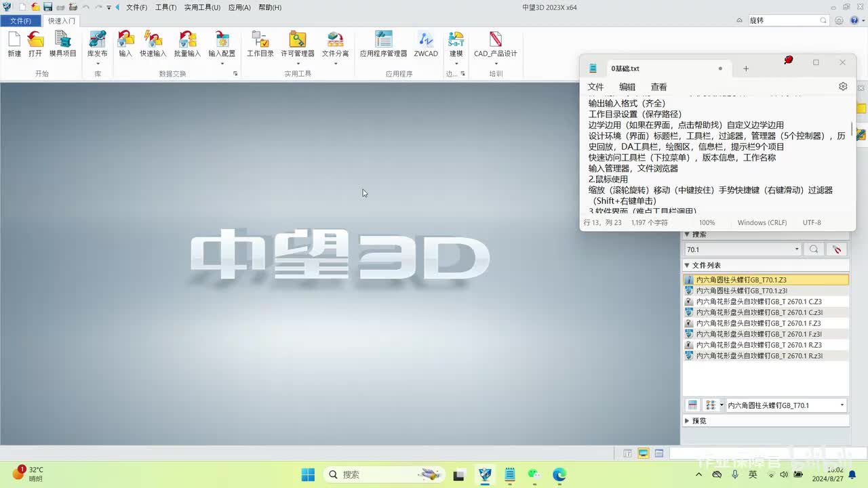This screenshot has width=868, height=488.
Task: Open the 文件(F) menu in the title bar
Action: pyautogui.click(x=136, y=7)
